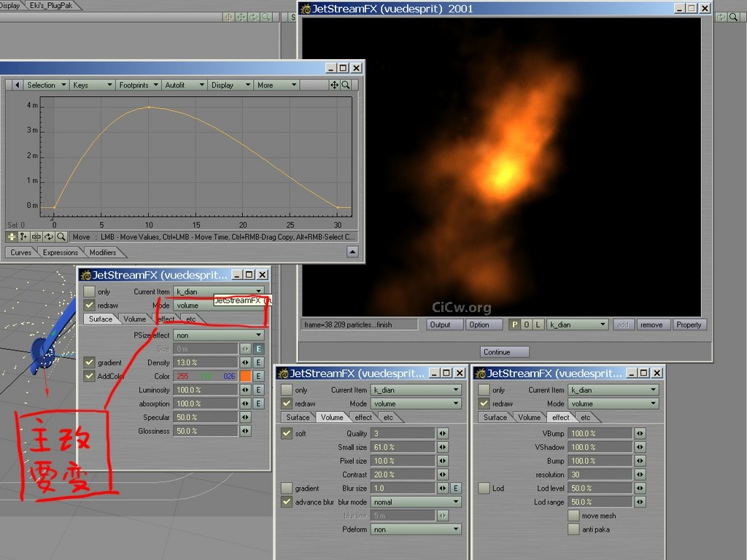Select the Move tool in the graph editor
The image size is (747, 560).
(12, 237)
